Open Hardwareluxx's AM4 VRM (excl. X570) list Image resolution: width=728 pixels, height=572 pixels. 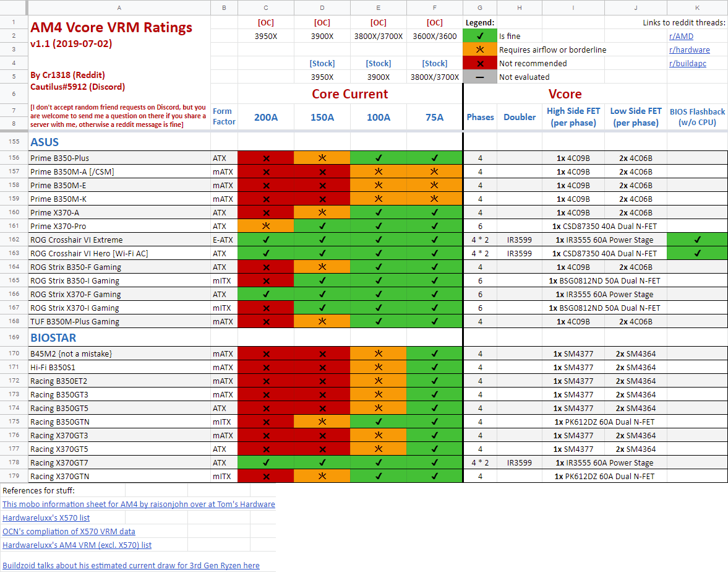[x=77, y=545]
